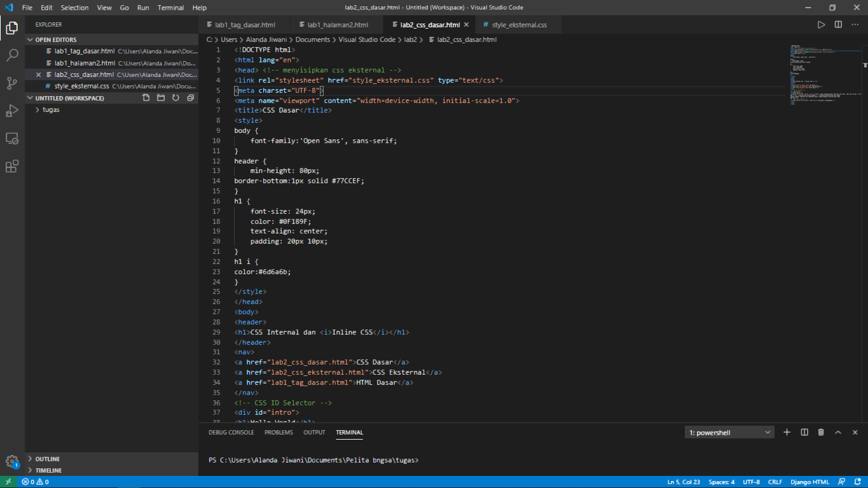The height and width of the screenshot is (488, 868).
Task: Kill the terminal with the trash icon
Action: (821, 432)
